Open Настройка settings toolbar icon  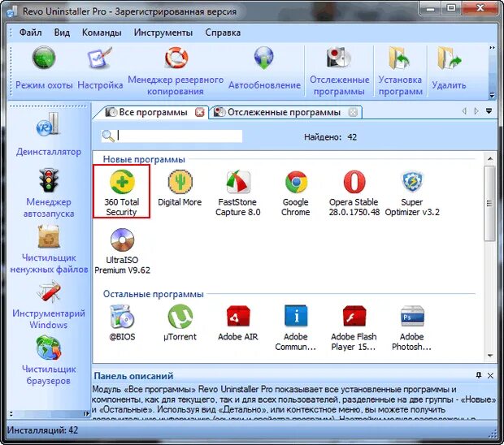coord(100,58)
